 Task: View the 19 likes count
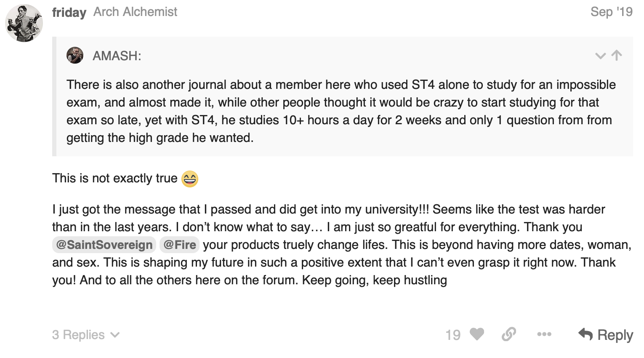coord(453,335)
